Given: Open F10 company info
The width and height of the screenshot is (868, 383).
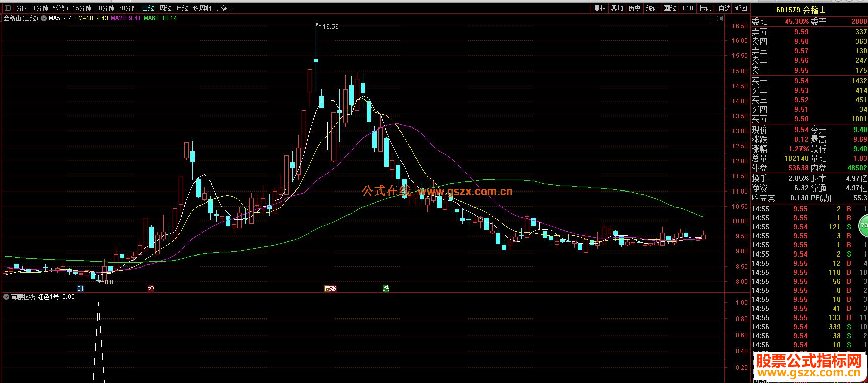Looking at the screenshot, I should point(688,8).
